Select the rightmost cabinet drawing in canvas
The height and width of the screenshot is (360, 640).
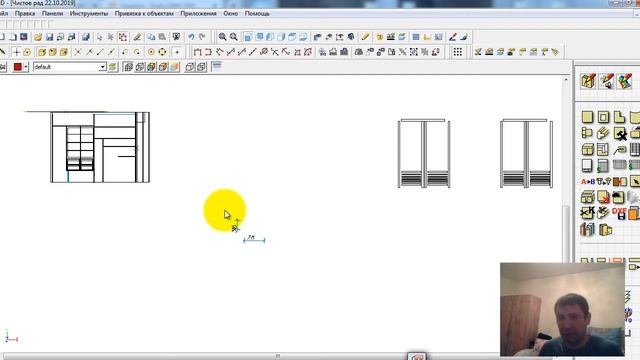click(527, 153)
